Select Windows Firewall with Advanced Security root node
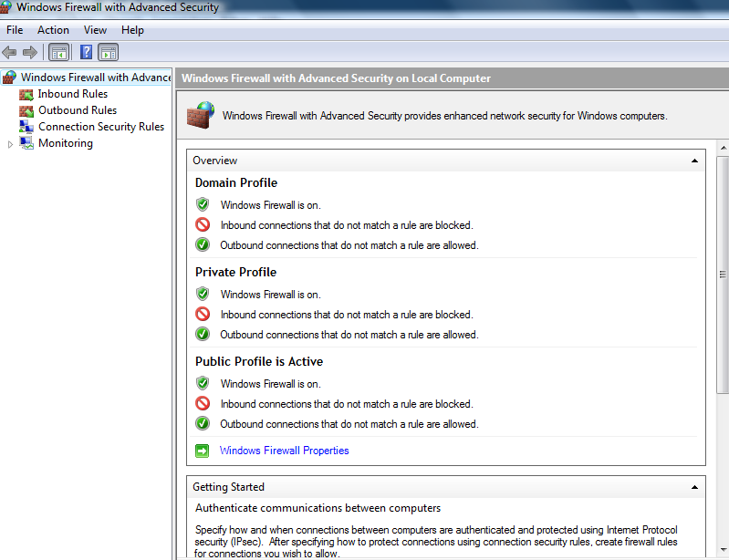The height and width of the screenshot is (560, 729). tap(96, 78)
